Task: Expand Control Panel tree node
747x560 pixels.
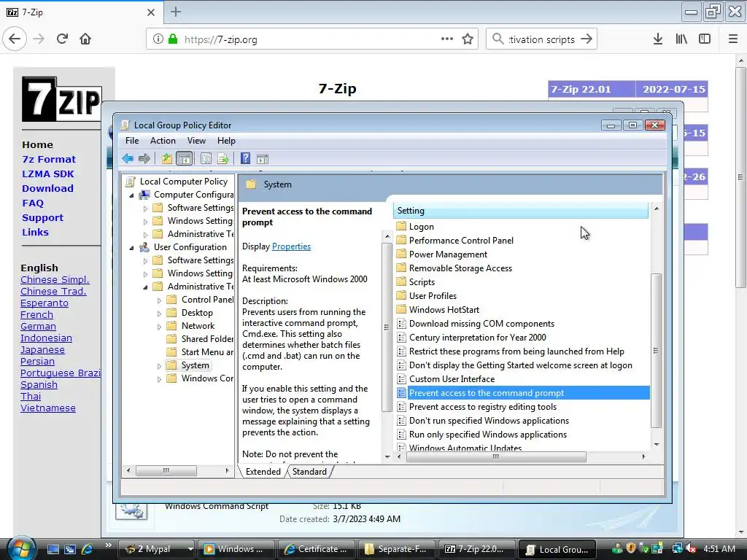Action: click(160, 300)
